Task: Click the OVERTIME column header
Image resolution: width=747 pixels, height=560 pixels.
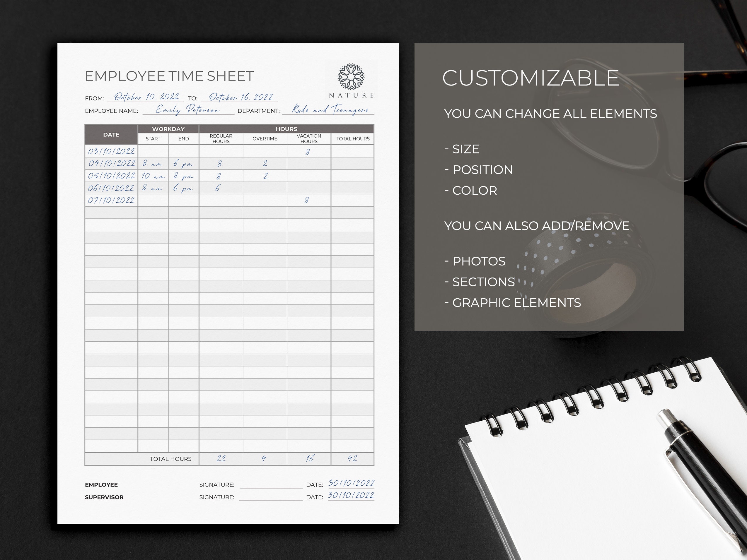Action: click(x=265, y=139)
